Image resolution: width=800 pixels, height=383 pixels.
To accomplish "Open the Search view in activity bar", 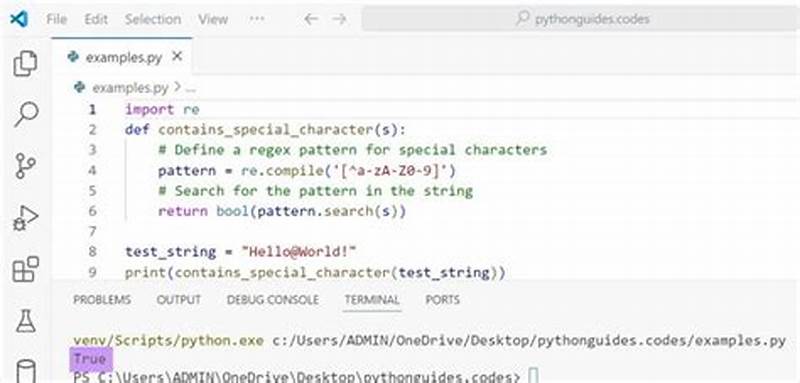I will coord(26,114).
